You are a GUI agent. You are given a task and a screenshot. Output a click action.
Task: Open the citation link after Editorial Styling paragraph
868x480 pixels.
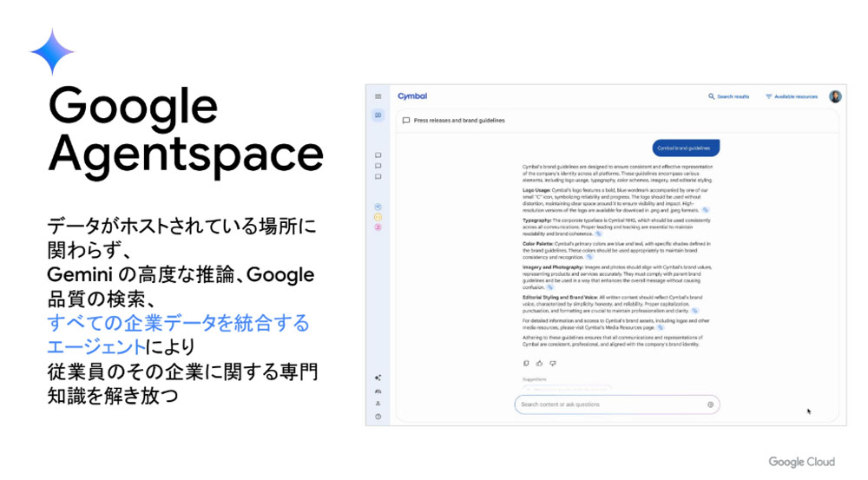[694, 311]
